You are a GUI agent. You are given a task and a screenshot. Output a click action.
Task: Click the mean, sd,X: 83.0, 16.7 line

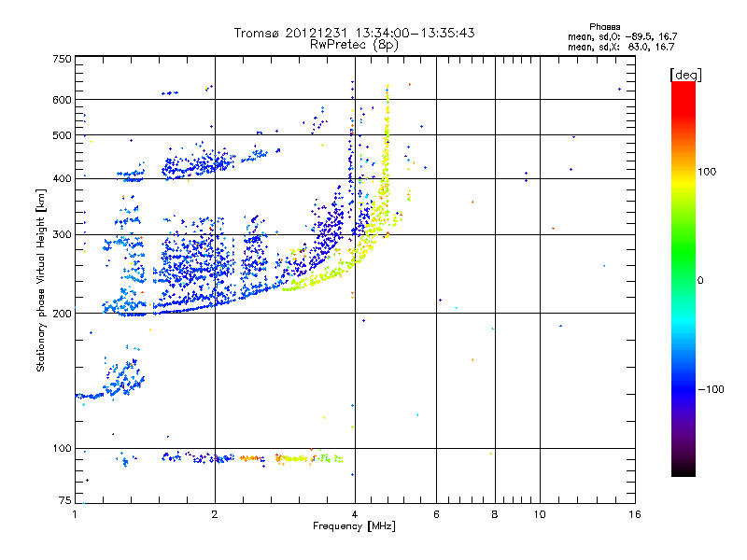tap(621, 47)
